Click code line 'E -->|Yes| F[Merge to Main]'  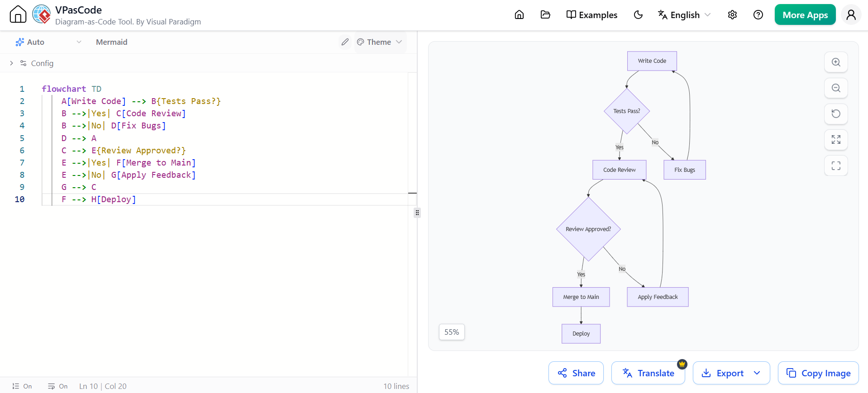click(129, 163)
